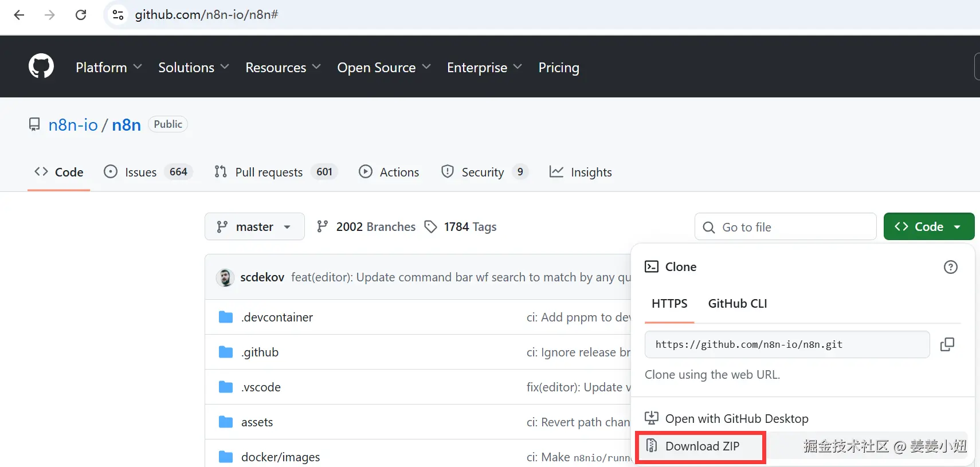Screen dimensions: 980x467
Task: Open the Pricing link
Action: (559, 68)
